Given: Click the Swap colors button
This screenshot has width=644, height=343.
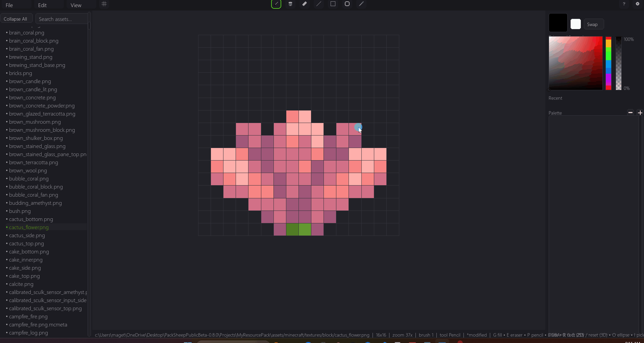Looking at the screenshot, I should click(594, 24).
